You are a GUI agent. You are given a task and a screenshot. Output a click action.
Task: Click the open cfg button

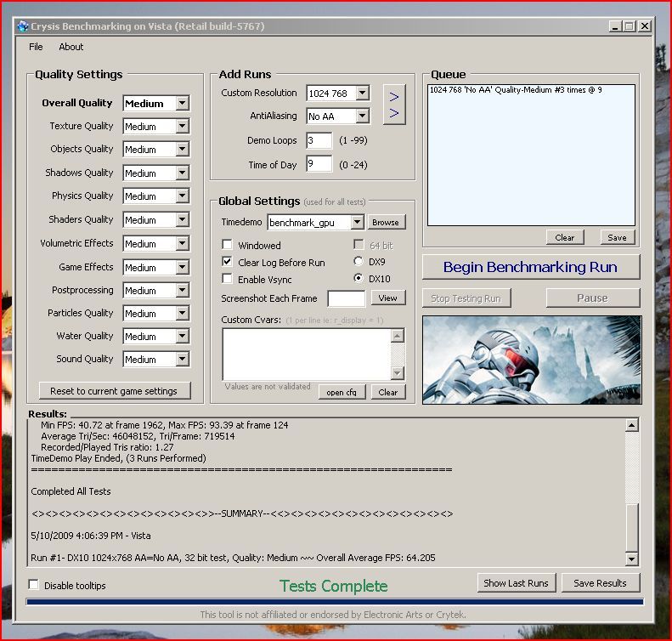click(x=342, y=392)
